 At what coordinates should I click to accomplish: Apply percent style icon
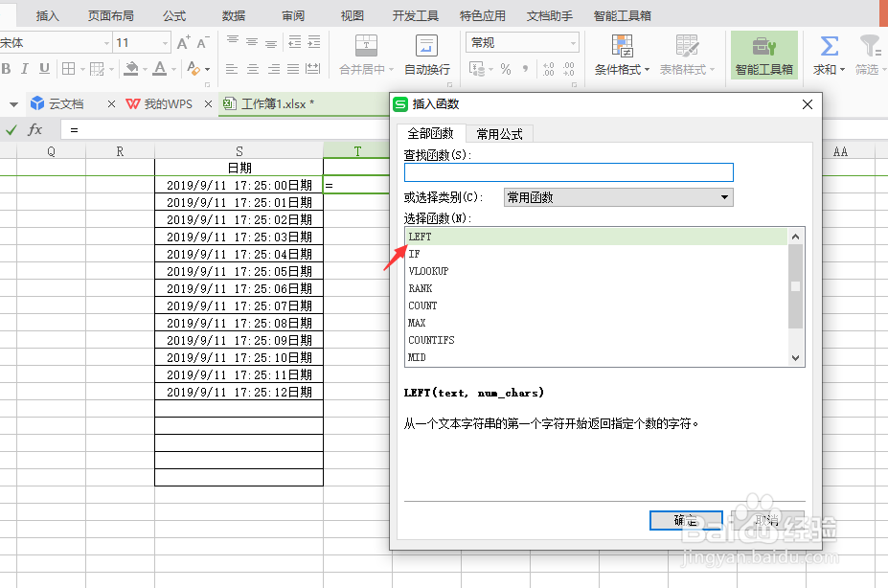506,69
